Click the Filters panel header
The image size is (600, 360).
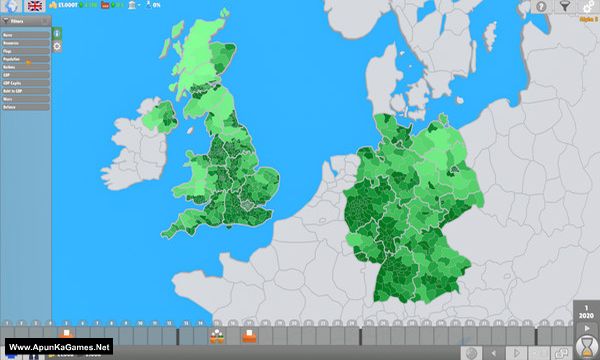tap(26, 21)
